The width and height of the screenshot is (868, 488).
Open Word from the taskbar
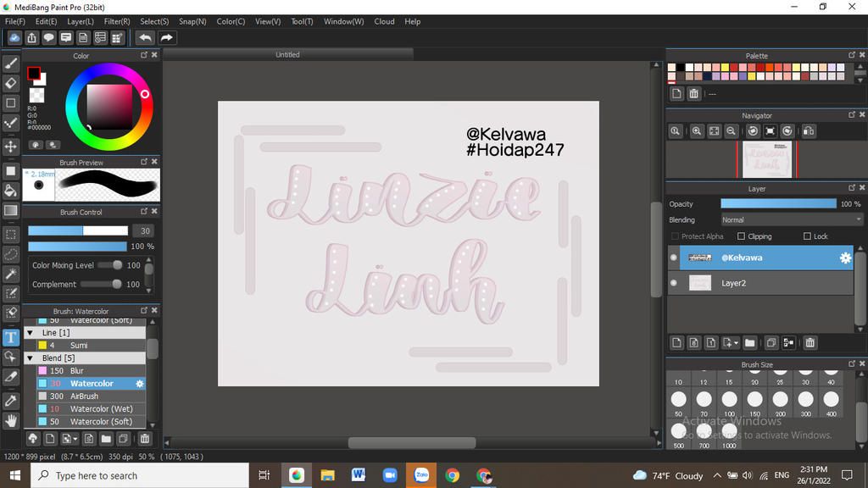click(x=359, y=475)
